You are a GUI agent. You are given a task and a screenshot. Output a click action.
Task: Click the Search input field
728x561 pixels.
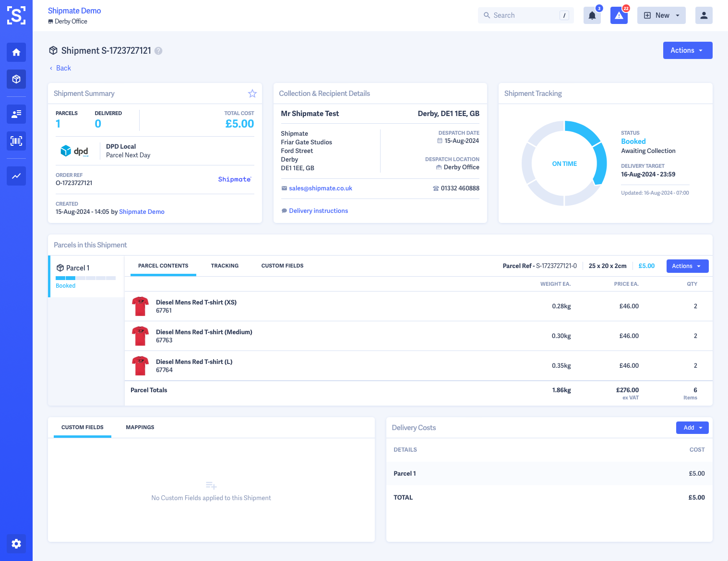526,15
